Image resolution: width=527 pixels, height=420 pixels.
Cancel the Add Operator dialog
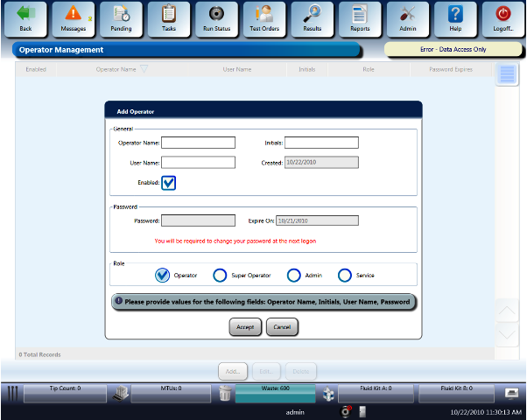click(x=282, y=326)
